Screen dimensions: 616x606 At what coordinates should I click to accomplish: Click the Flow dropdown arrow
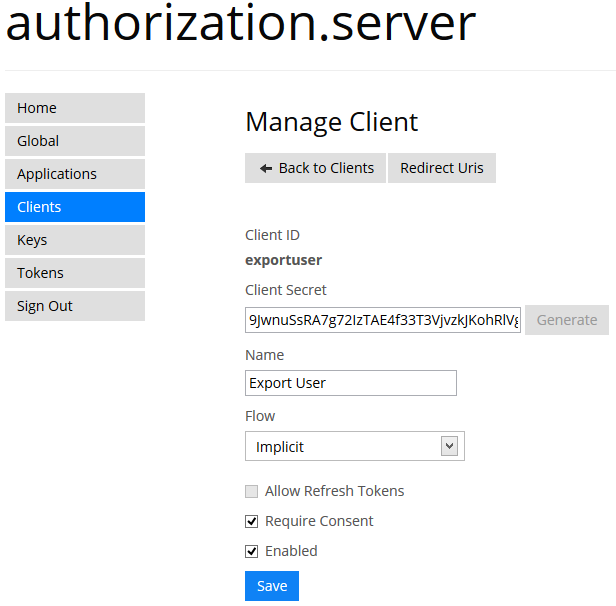click(x=449, y=446)
